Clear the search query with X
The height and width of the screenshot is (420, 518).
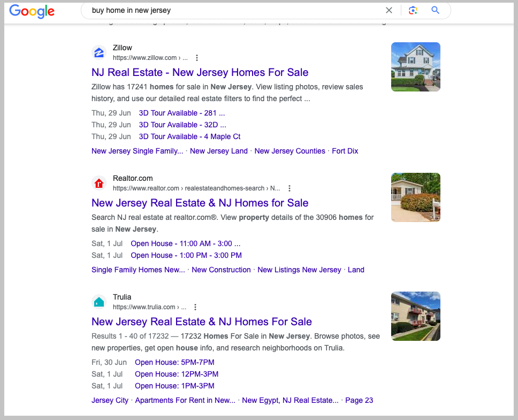tap(389, 10)
